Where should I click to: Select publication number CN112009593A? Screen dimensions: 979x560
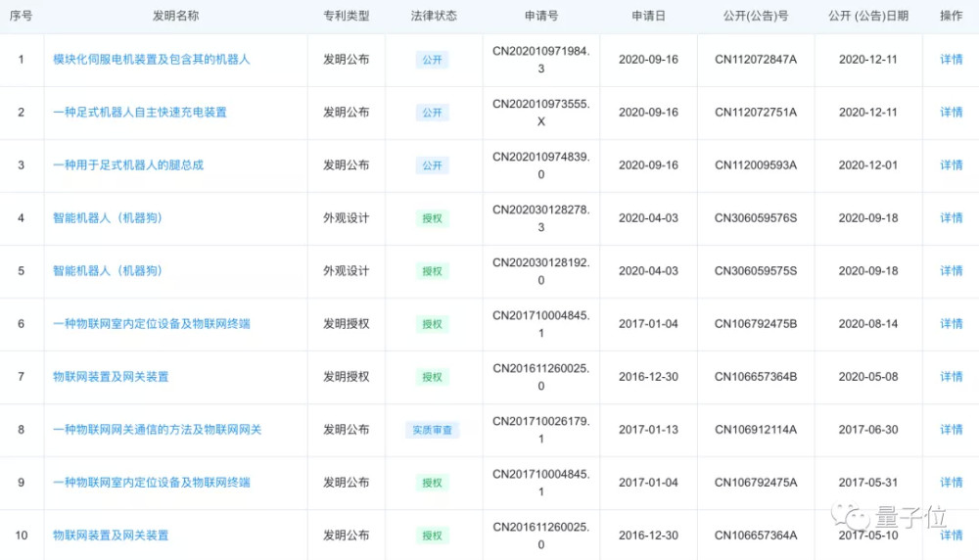point(756,164)
